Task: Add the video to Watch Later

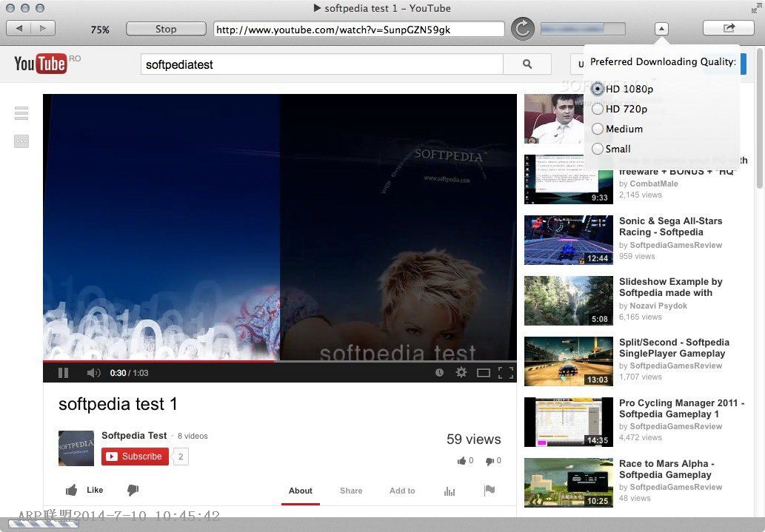Action: coord(439,373)
